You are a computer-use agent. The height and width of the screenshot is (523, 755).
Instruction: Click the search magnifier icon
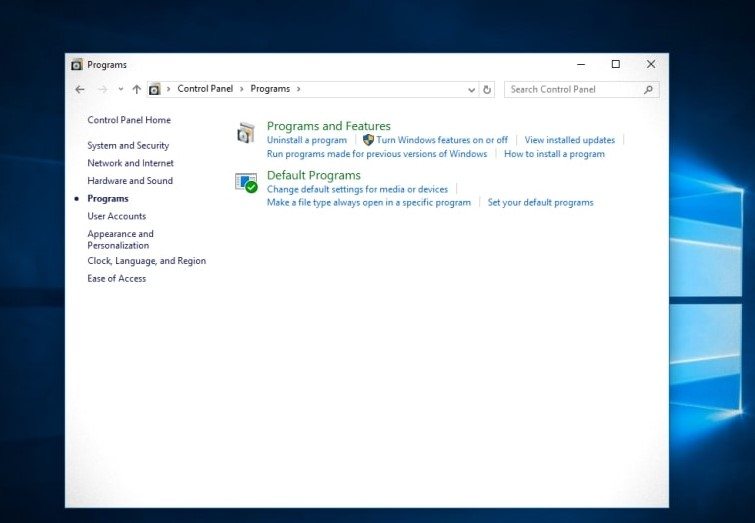coord(648,89)
